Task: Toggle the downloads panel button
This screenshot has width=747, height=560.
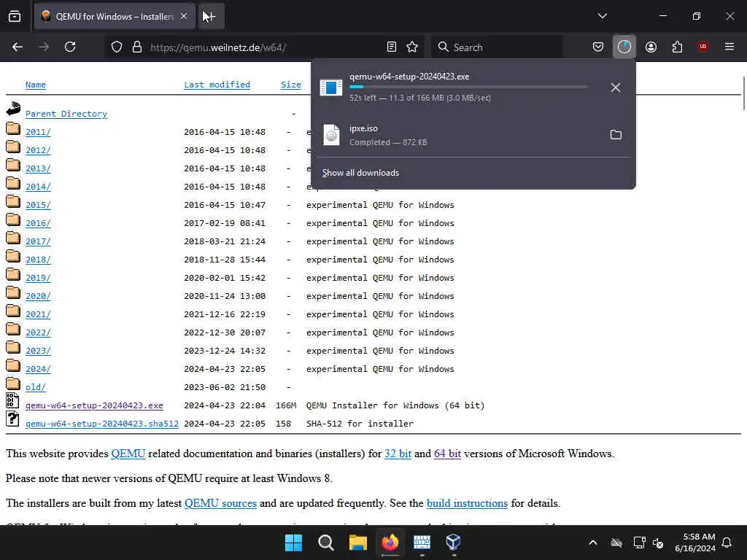Action: pos(624,47)
